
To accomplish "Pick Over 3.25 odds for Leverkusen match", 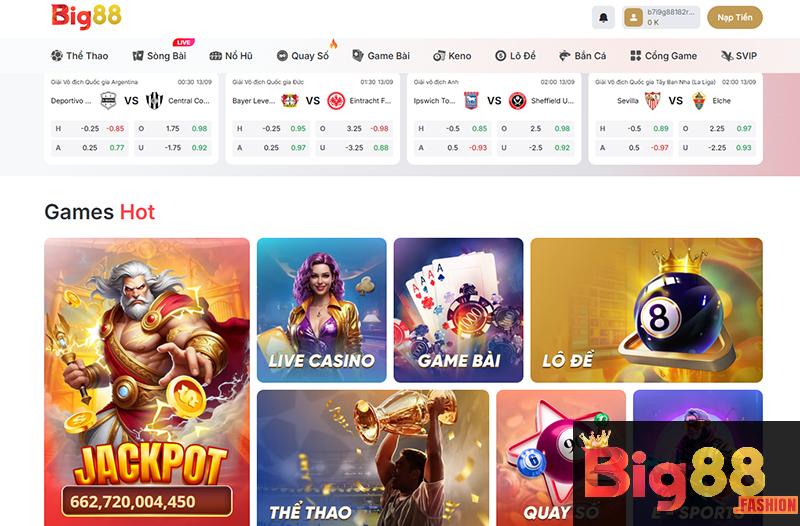I will click(355, 129).
